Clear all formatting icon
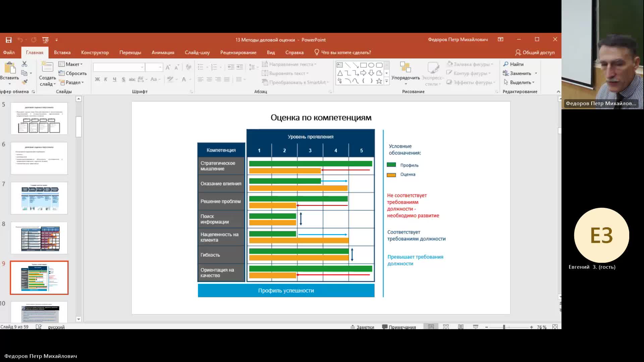The image size is (644, 362). point(189,67)
